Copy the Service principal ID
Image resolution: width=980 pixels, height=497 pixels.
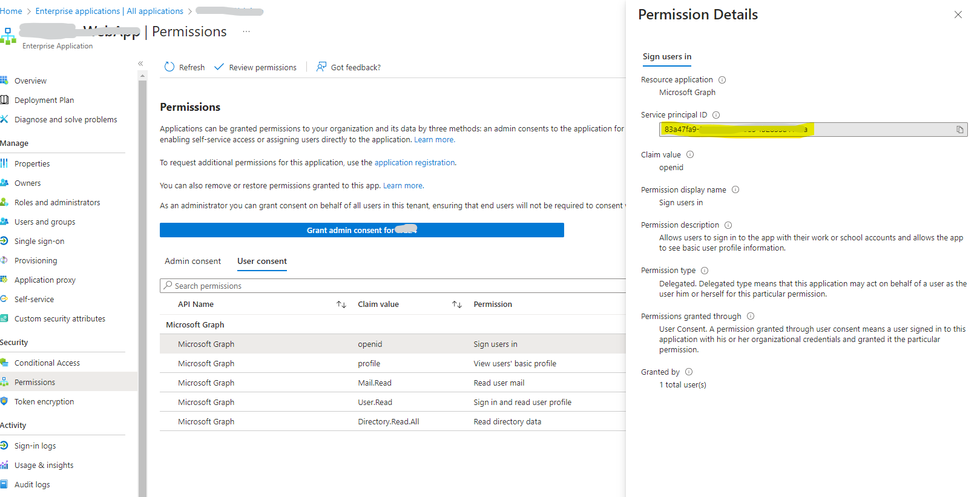(x=959, y=130)
